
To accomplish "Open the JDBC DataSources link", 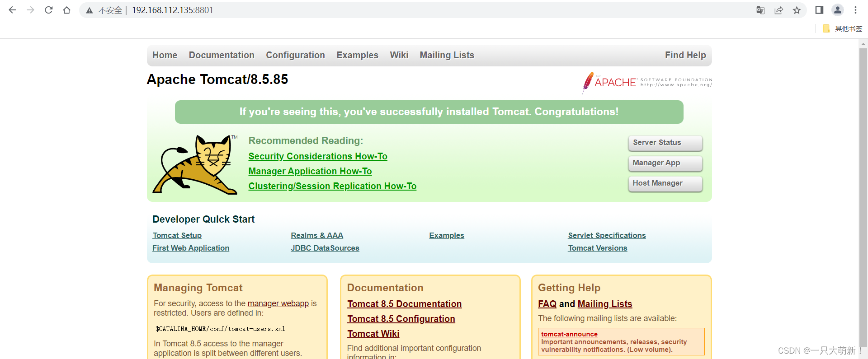I will (325, 248).
